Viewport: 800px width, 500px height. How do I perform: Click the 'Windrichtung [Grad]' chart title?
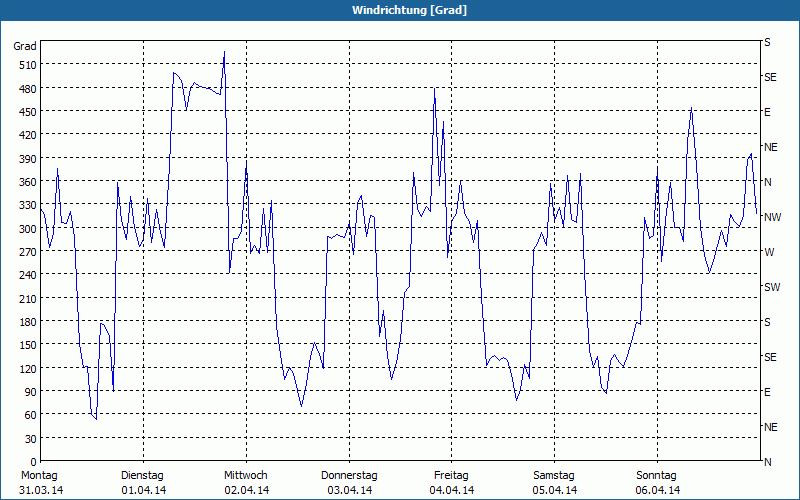click(409, 10)
